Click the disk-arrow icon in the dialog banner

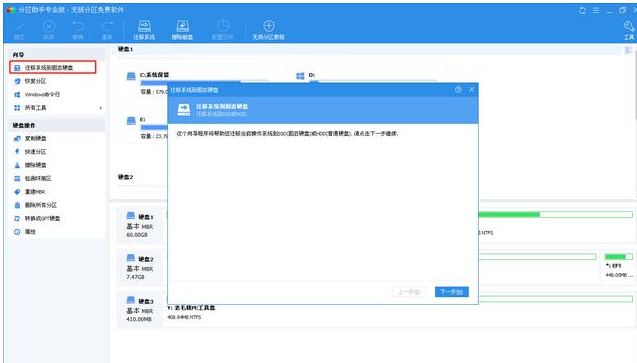pos(184,110)
